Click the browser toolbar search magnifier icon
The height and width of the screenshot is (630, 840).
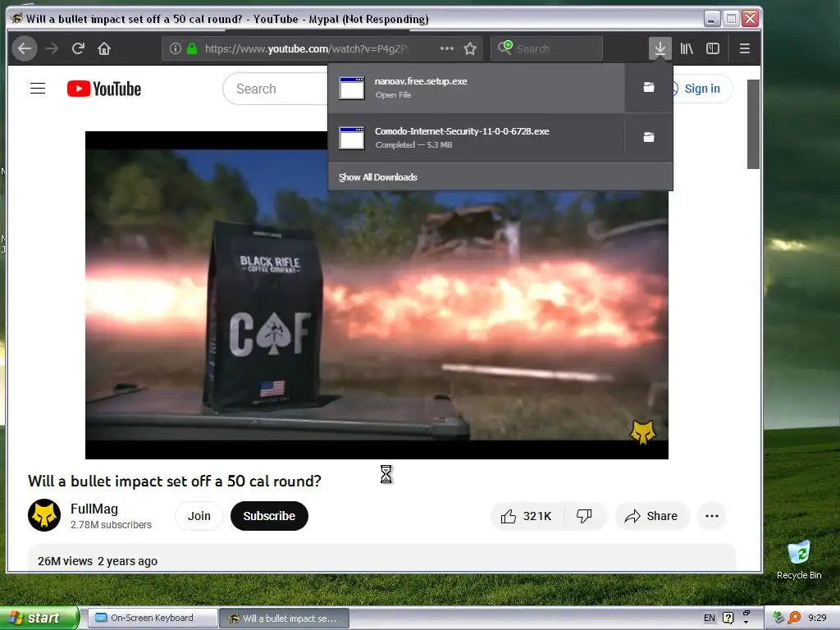[504, 48]
